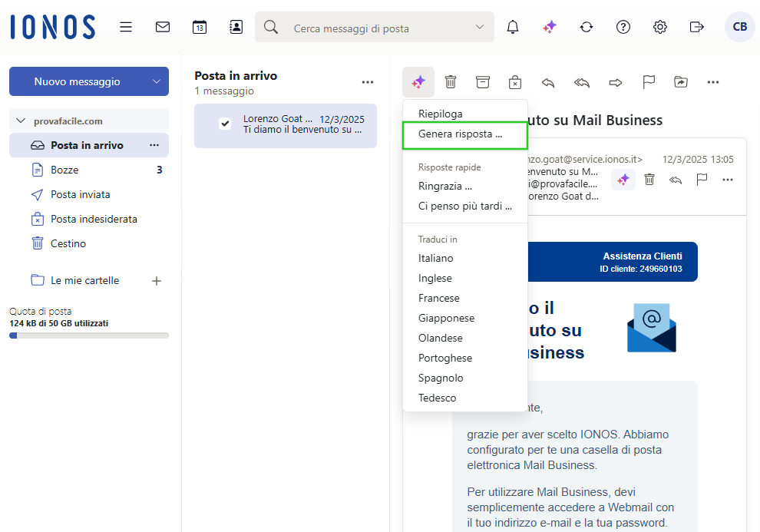This screenshot has height=532, width=760.
Task: Click the mail quota usage bar
Action: coord(89,335)
